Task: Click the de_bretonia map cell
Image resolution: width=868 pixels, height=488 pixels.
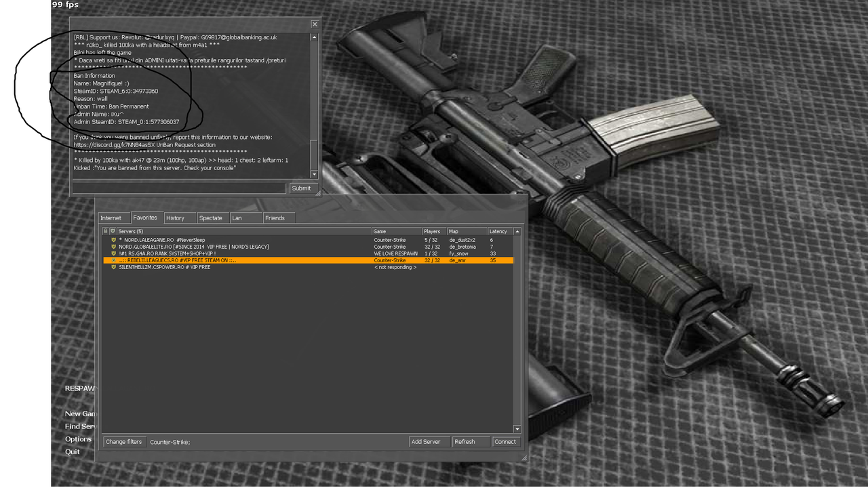Action: point(462,247)
